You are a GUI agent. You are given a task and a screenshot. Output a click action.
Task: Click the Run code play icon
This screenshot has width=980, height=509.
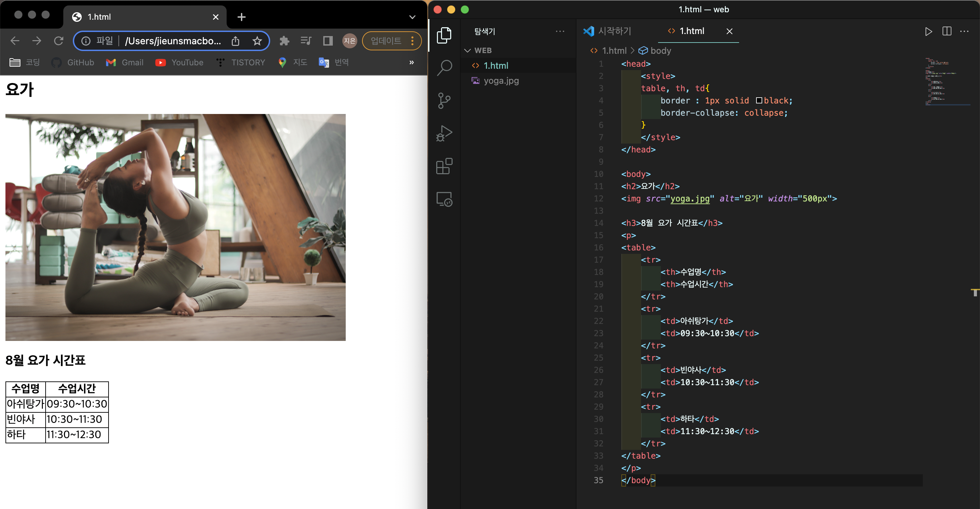click(x=928, y=31)
